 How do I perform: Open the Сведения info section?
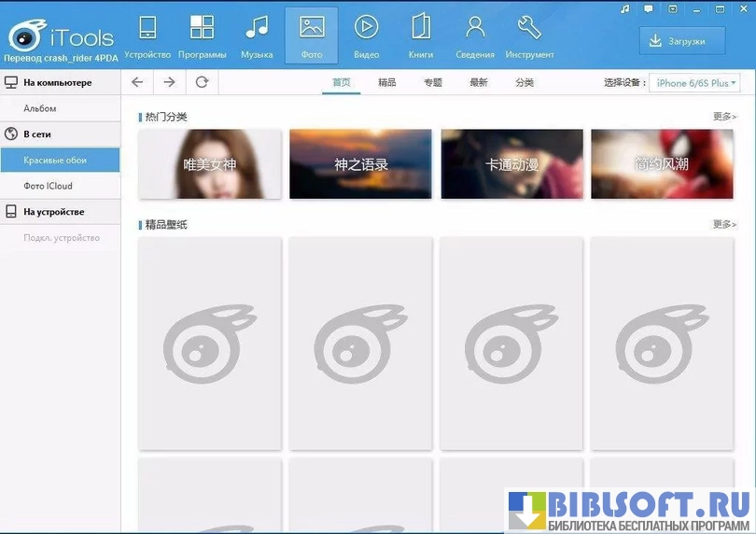pos(475,35)
